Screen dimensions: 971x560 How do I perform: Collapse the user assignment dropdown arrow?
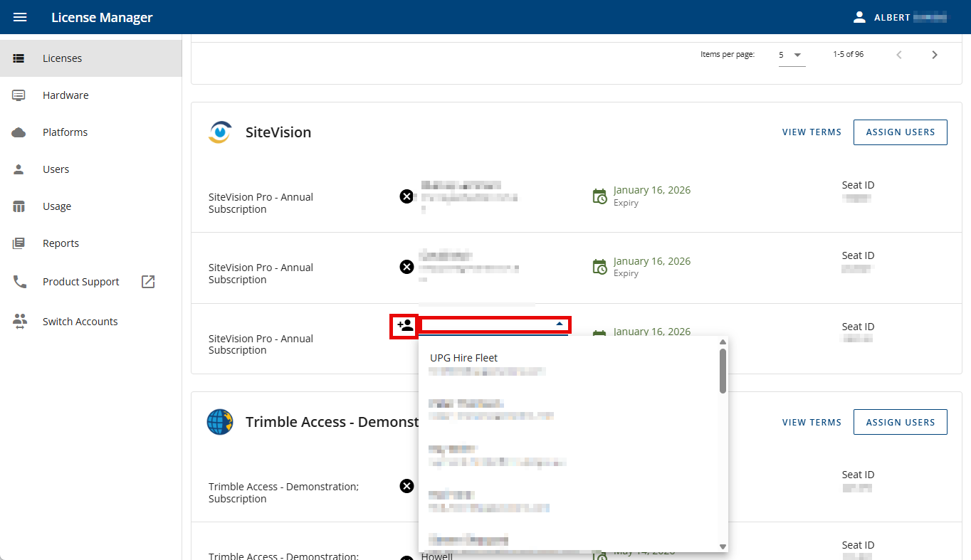[560, 324]
